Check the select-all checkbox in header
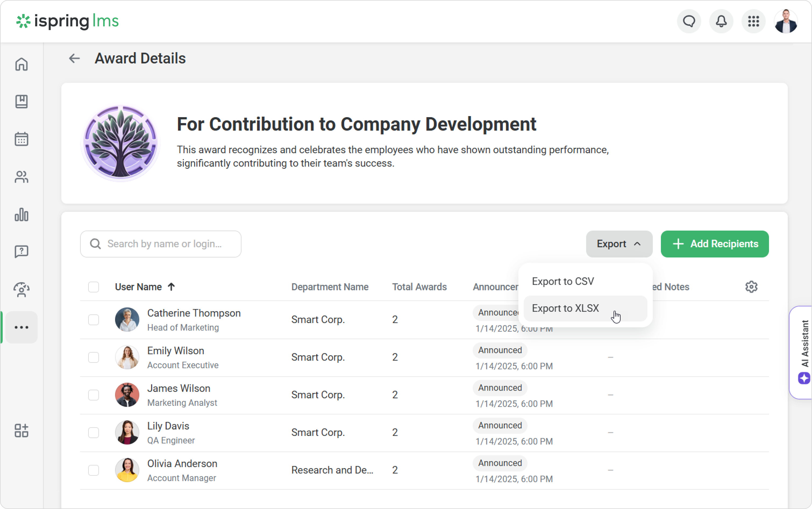Viewport: 812px width, 509px height. 93,287
